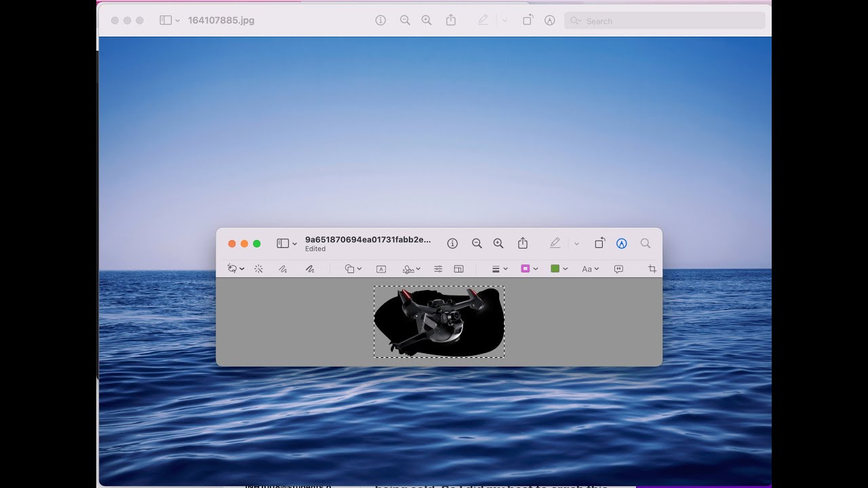Click the 164107885.jpg window title
This screenshot has height=488, width=868.
pos(221,20)
